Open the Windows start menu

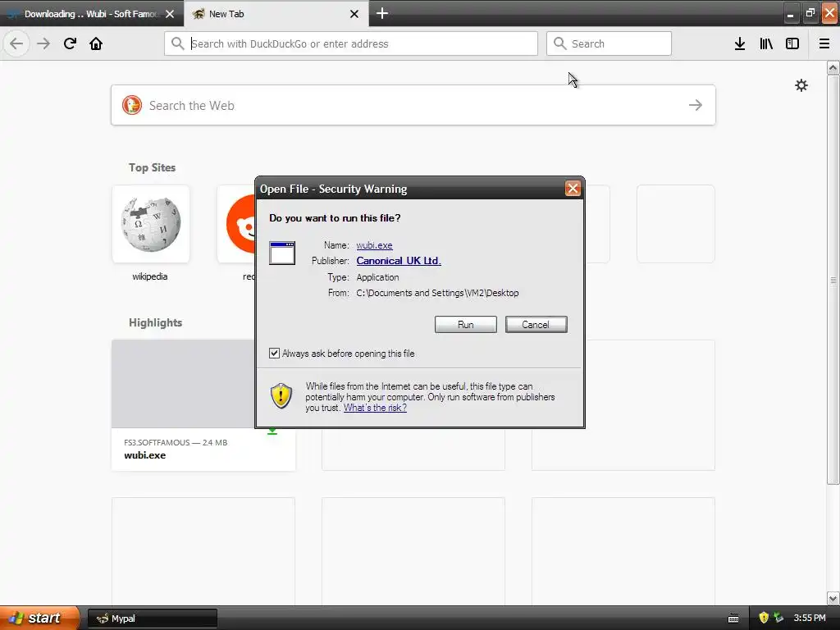[x=39, y=618]
